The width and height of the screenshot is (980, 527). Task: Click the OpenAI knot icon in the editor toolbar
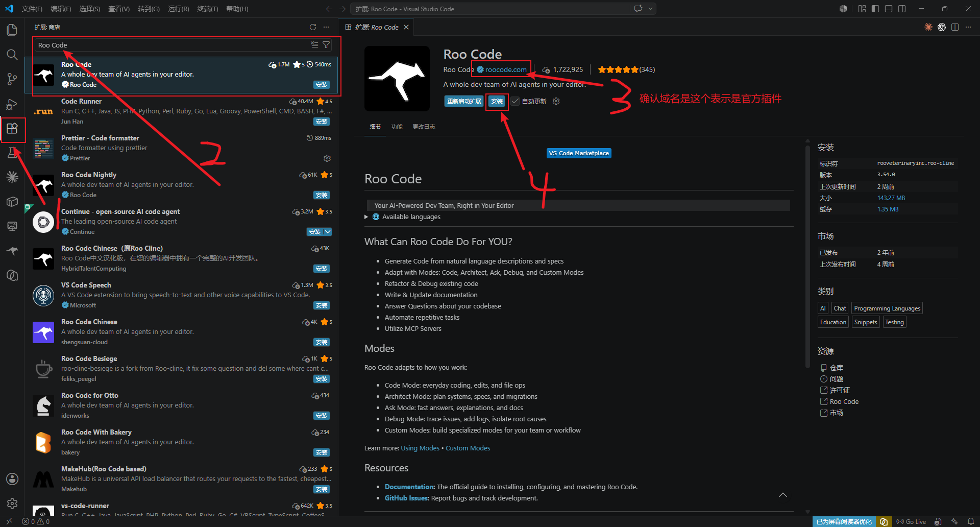tap(942, 27)
